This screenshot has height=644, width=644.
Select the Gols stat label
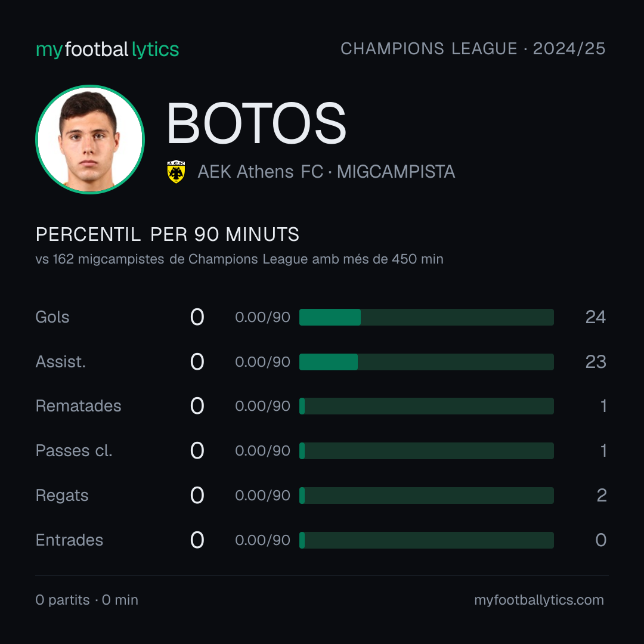52,317
